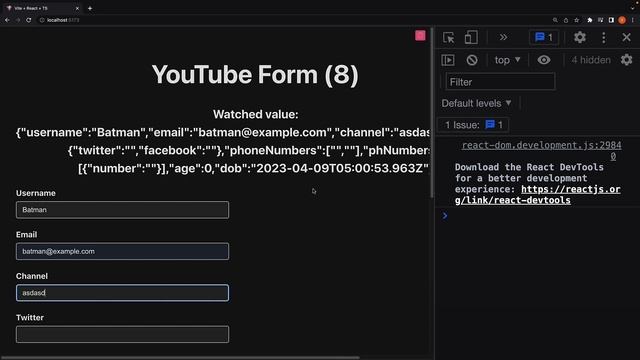Go back in browser history

pyautogui.click(x=7, y=20)
